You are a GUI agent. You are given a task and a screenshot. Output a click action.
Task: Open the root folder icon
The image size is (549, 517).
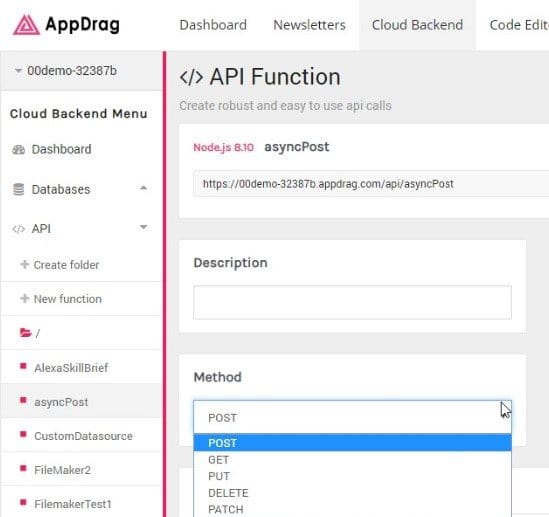click(26, 333)
